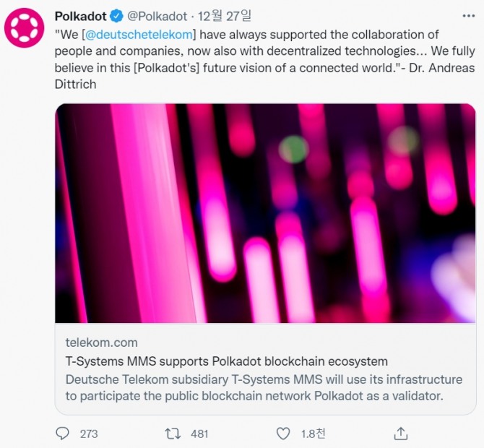This screenshot has width=484, height=448.
Task: Click the Polkadot profile avatar
Action: point(25,27)
